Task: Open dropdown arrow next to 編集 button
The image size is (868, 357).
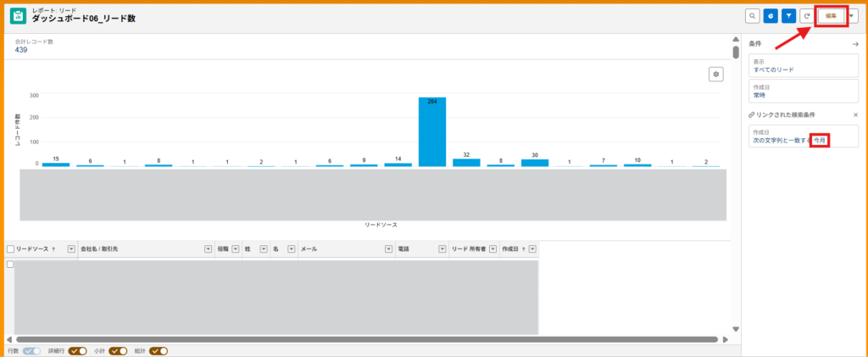Action: (x=852, y=16)
